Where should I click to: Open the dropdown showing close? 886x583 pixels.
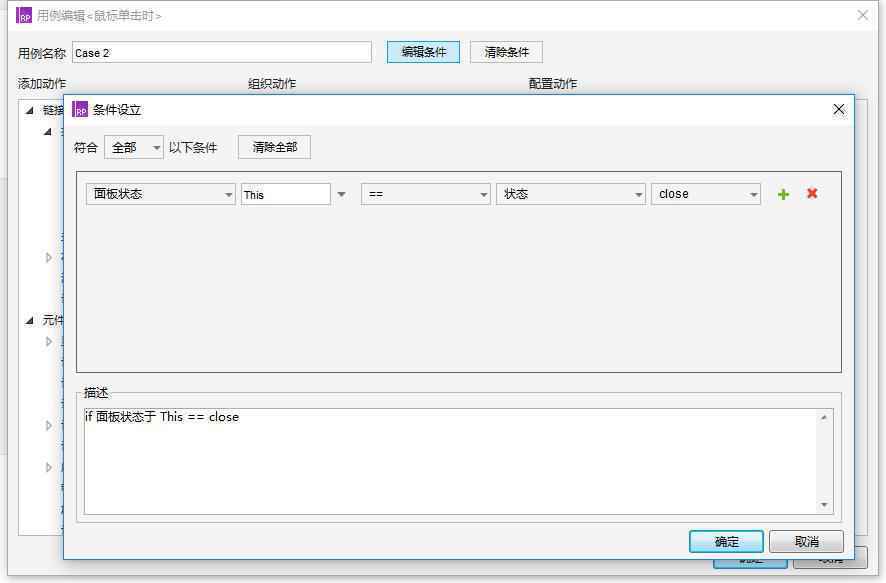coord(705,193)
